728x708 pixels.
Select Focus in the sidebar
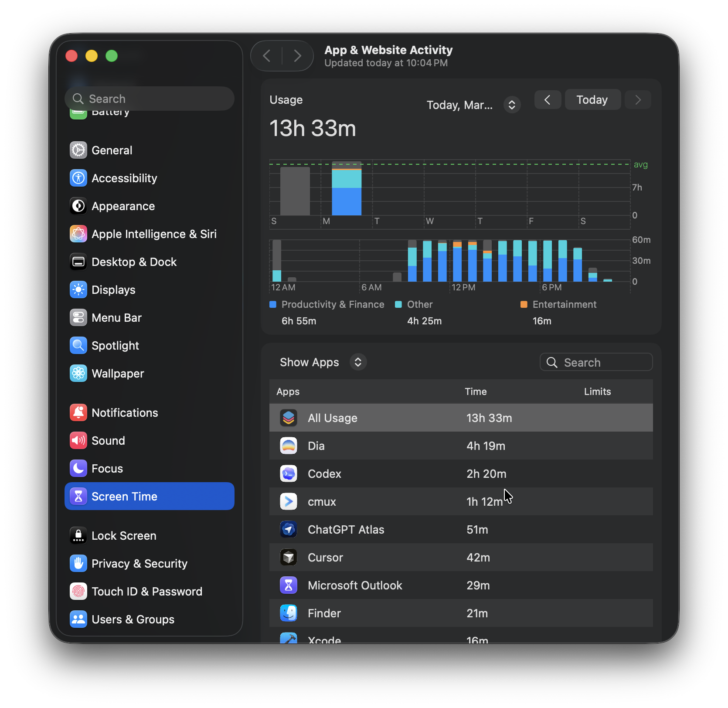[107, 469]
